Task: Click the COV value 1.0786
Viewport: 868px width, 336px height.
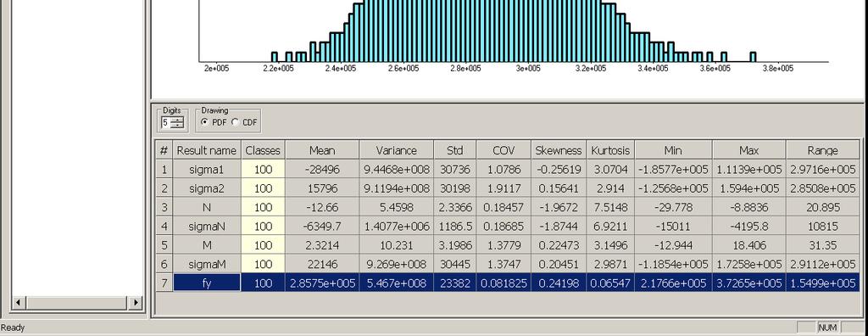Action: tap(504, 170)
